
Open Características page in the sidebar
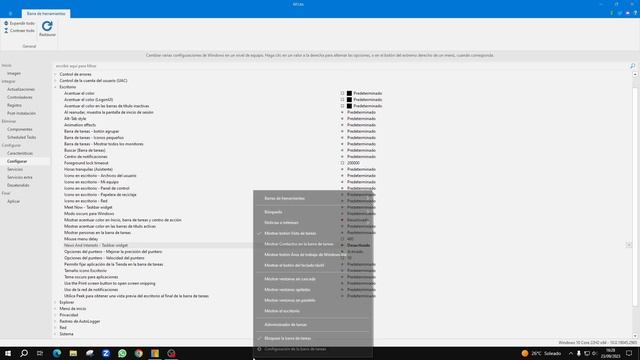pos(20,153)
